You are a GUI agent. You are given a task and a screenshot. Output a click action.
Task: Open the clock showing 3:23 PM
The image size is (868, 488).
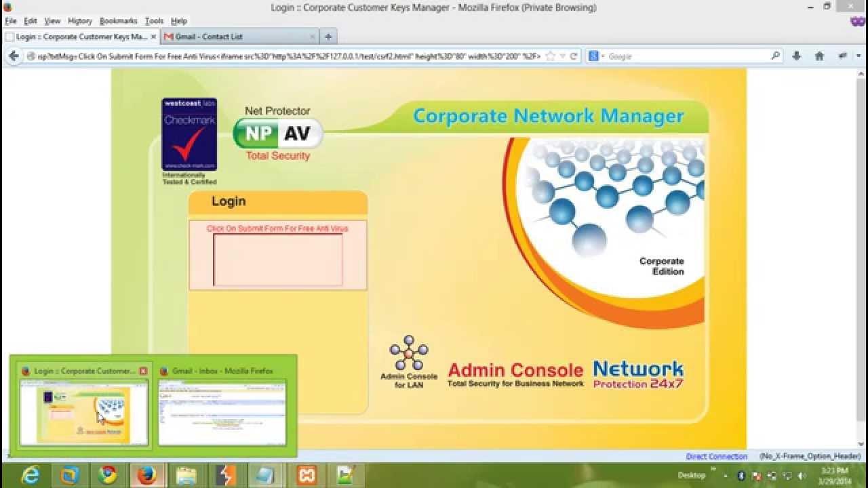[833, 475]
